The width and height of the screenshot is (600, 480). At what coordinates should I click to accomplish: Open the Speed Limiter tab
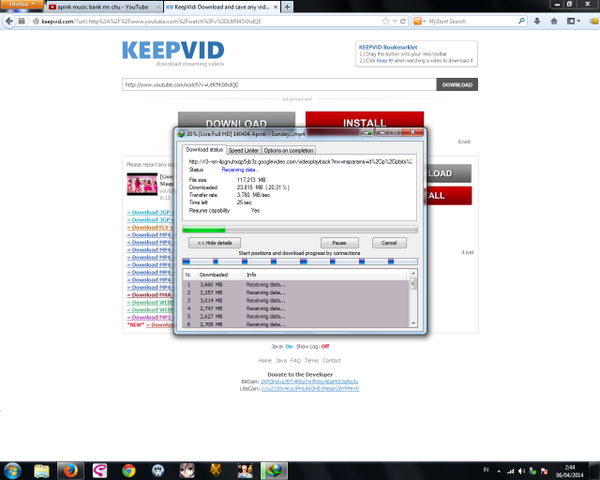tap(244, 150)
